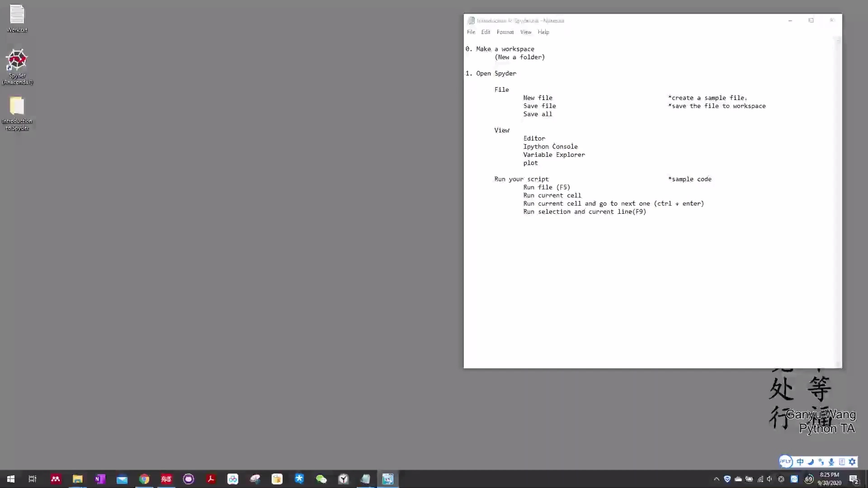Toggle iFly voice input microphone
The image size is (868, 488).
[x=831, y=462]
